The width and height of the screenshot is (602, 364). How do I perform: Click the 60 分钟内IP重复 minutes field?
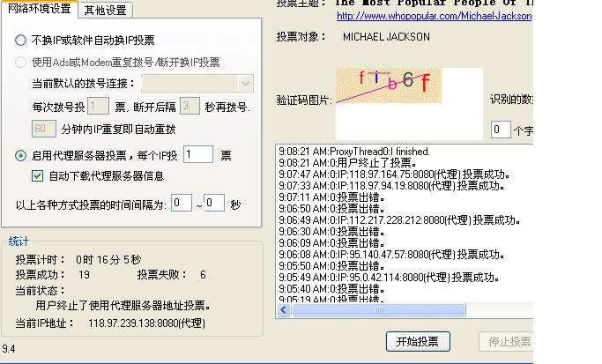click(44, 129)
